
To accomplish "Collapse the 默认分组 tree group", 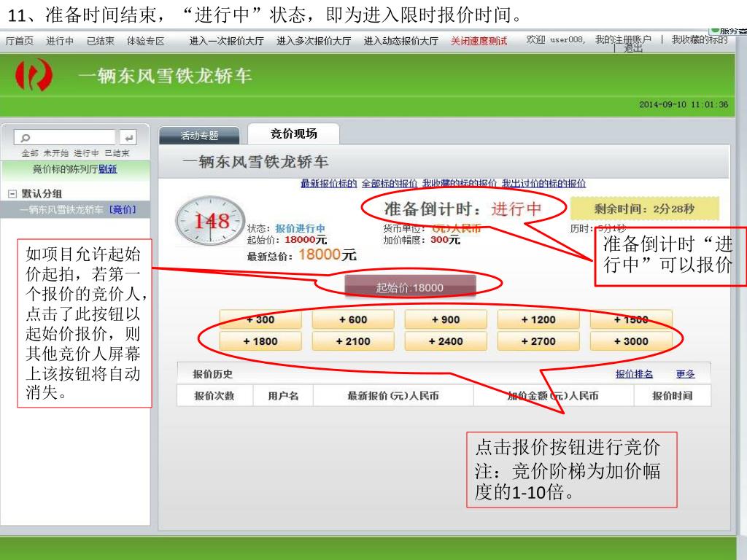I will [x=13, y=194].
